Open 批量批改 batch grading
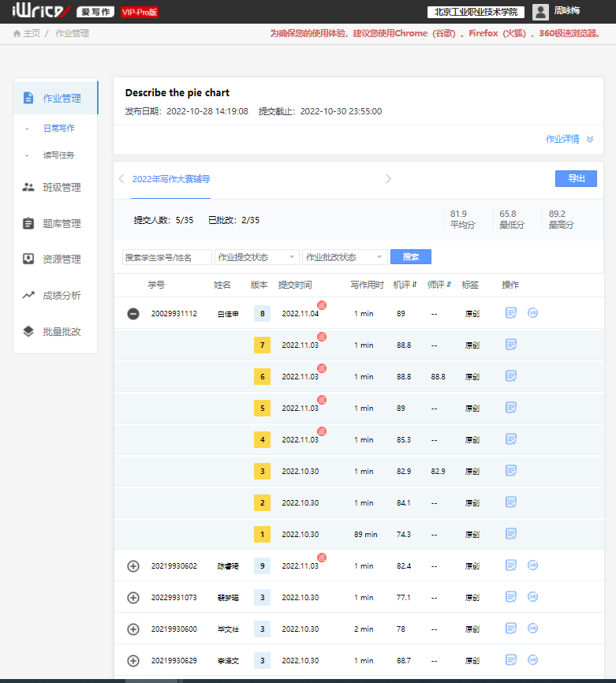616x683 pixels. pos(62,332)
